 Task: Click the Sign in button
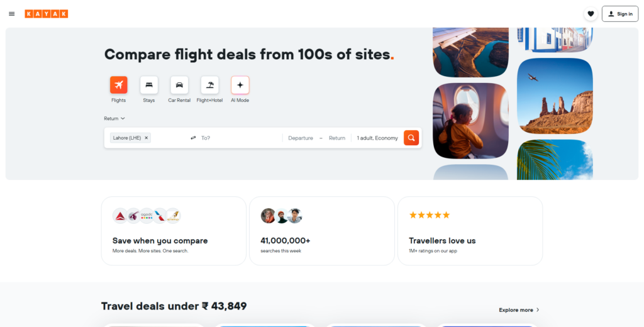pyautogui.click(x=620, y=14)
